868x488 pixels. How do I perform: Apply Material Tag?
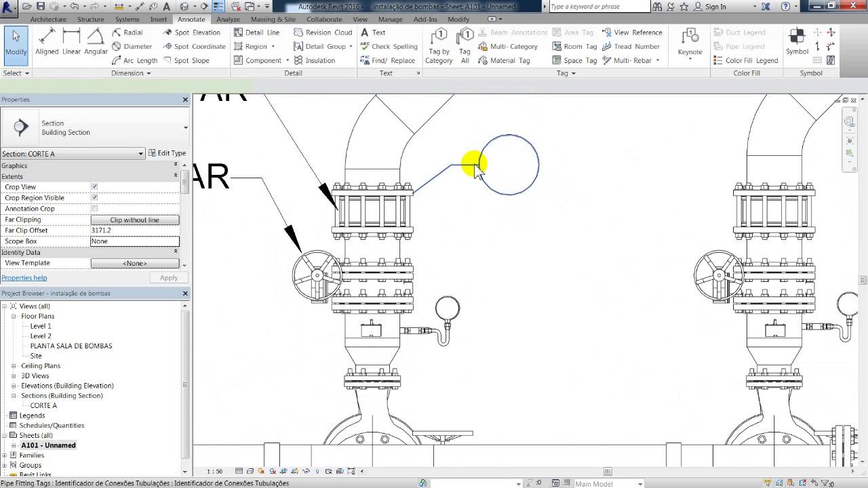tap(504, 60)
